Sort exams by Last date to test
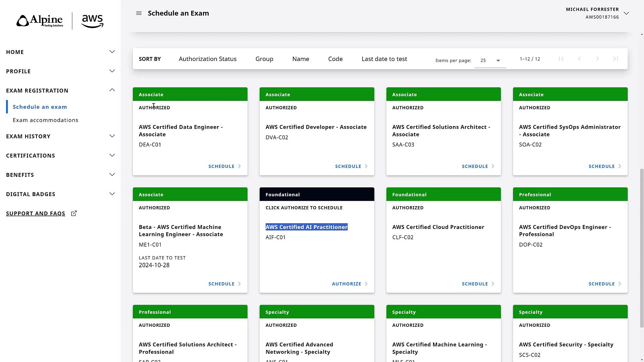 point(384,59)
